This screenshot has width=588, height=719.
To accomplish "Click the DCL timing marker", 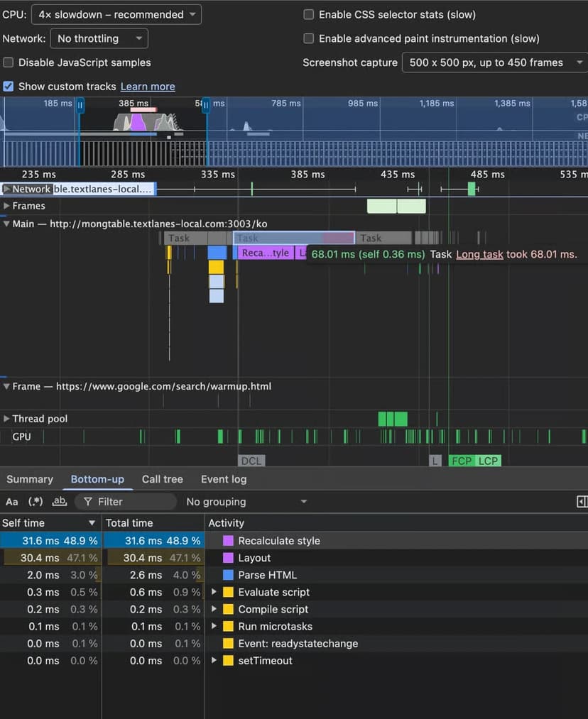I will tap(251, 461).
